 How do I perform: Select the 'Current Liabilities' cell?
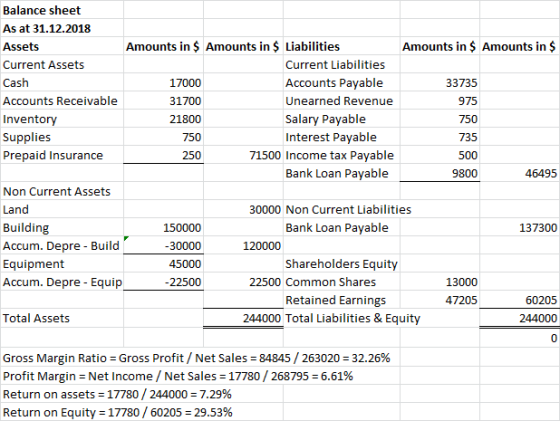(341, 64)
